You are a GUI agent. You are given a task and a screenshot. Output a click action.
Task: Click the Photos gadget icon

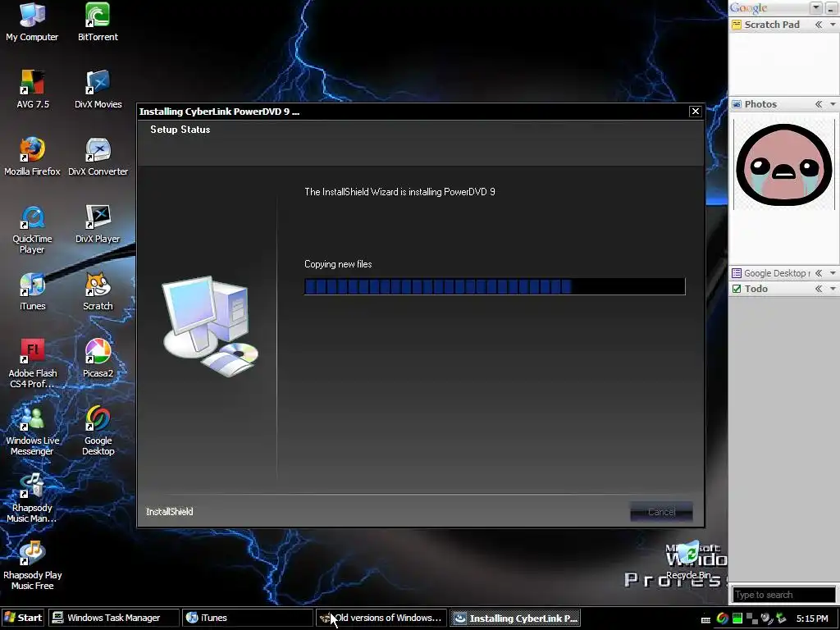pos(737,104)
